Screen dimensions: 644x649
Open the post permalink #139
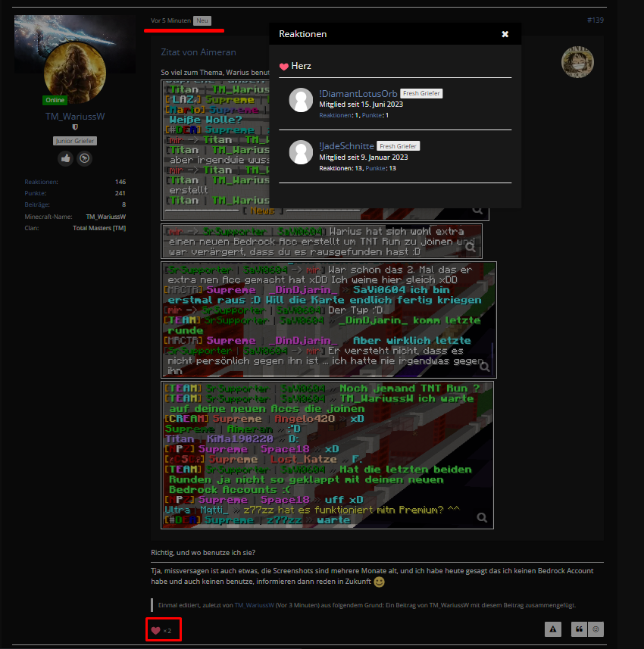click(x=595, y=20)
